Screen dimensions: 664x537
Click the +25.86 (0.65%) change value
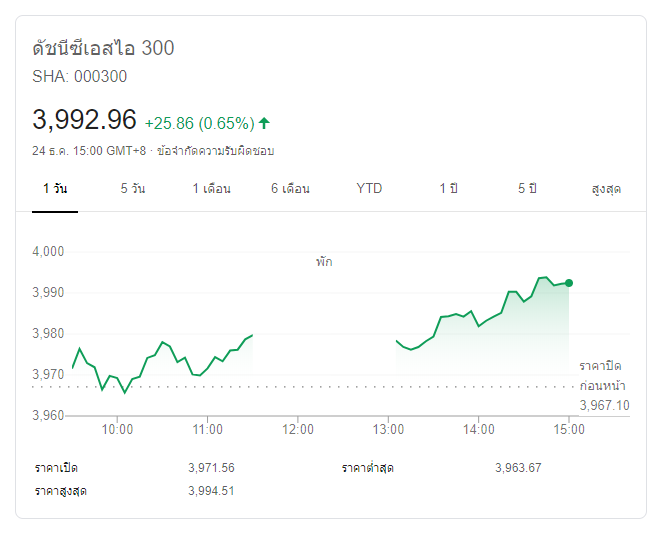coord(199,123)
